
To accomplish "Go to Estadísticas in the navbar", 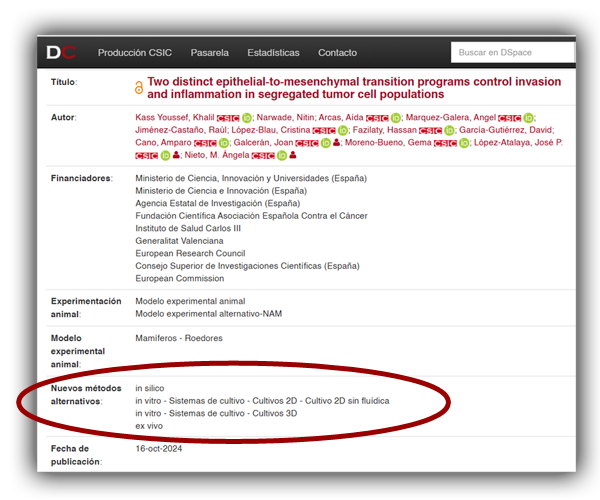I will (273, 52).
